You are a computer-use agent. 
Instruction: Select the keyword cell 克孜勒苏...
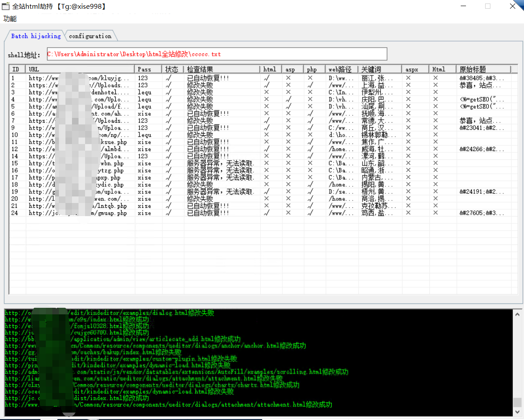pos(379,206)
